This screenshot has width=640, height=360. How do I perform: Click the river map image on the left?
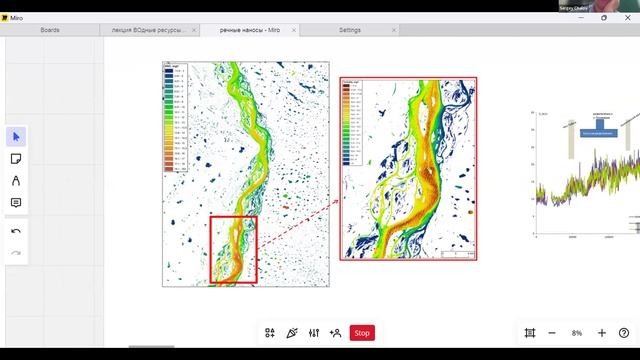[246, 174]
